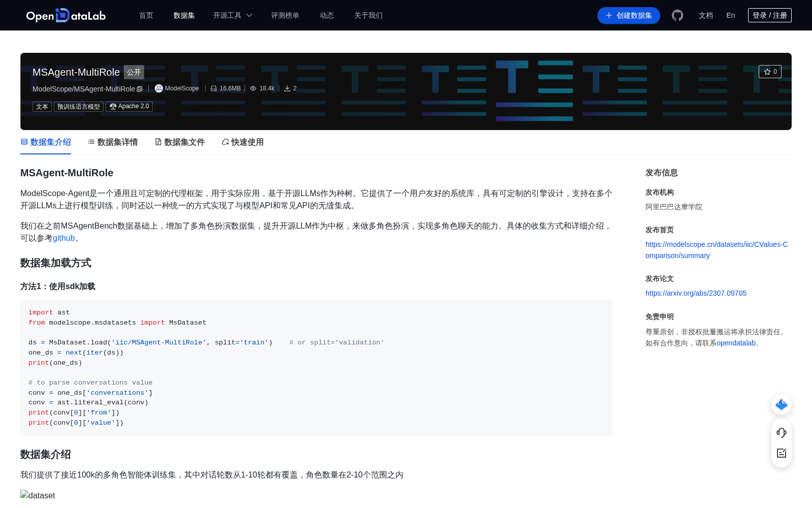Click the 16.6MB storage size icon
The width and height of the screenshot is (812, 508).
[x=214, y=88]
